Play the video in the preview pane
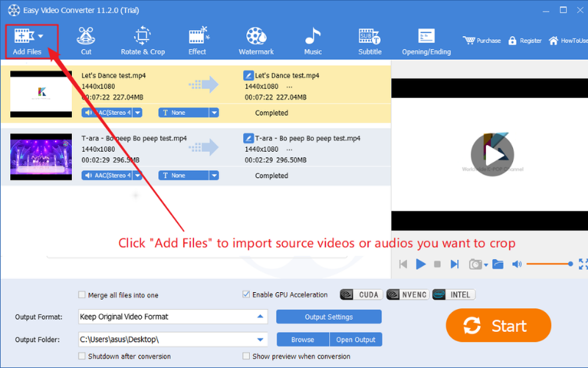588x368 pixels. (x=492, y=155)
